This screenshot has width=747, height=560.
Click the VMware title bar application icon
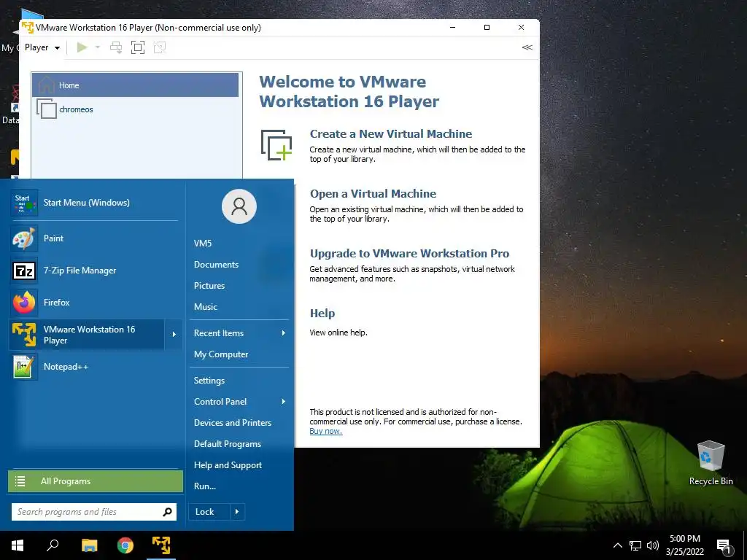(28, 28)
